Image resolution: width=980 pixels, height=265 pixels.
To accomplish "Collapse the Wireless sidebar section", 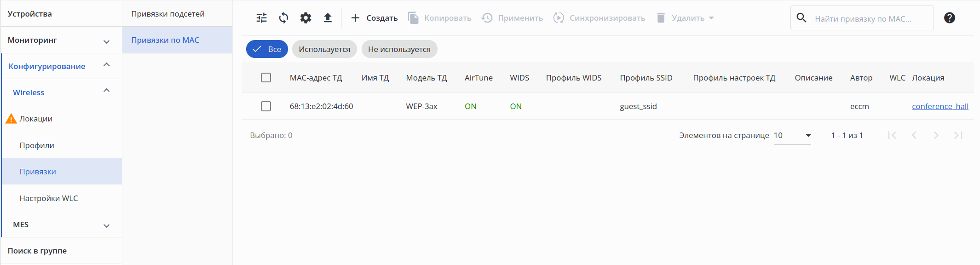I will point(106,91).
